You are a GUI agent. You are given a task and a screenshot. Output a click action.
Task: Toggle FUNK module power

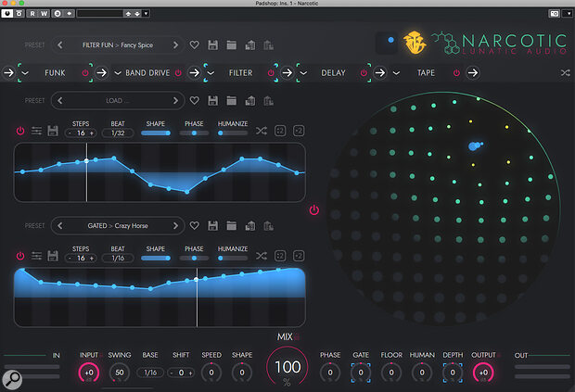coord(85,73)
